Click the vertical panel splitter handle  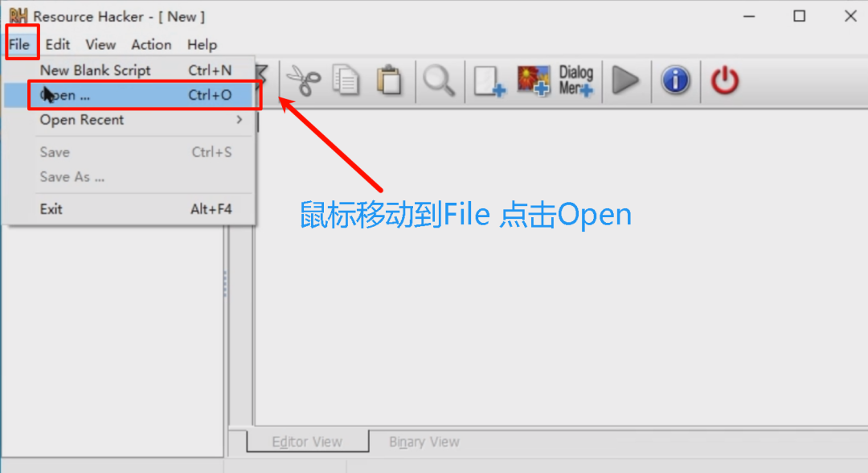(x=225, y=284)
